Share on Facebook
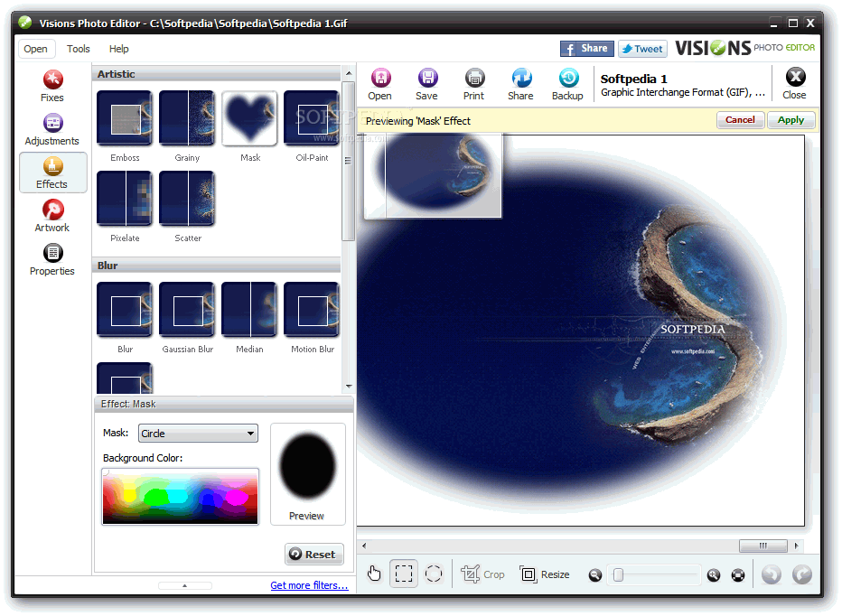The width and height of the screenshot is (842, 616). point(587,49)
